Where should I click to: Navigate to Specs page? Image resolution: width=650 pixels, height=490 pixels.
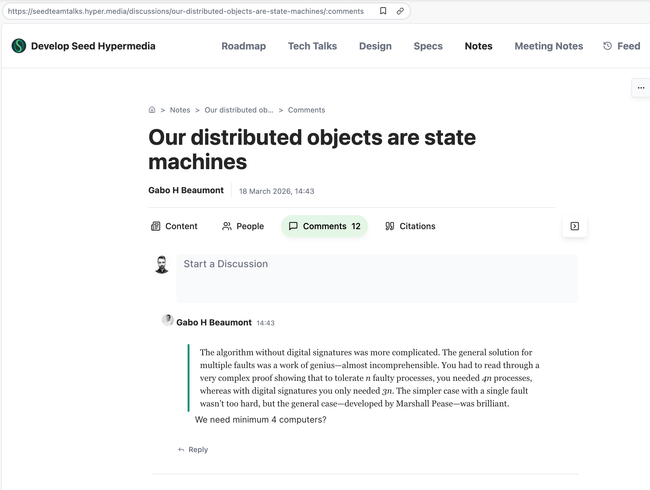click(428, 46)
